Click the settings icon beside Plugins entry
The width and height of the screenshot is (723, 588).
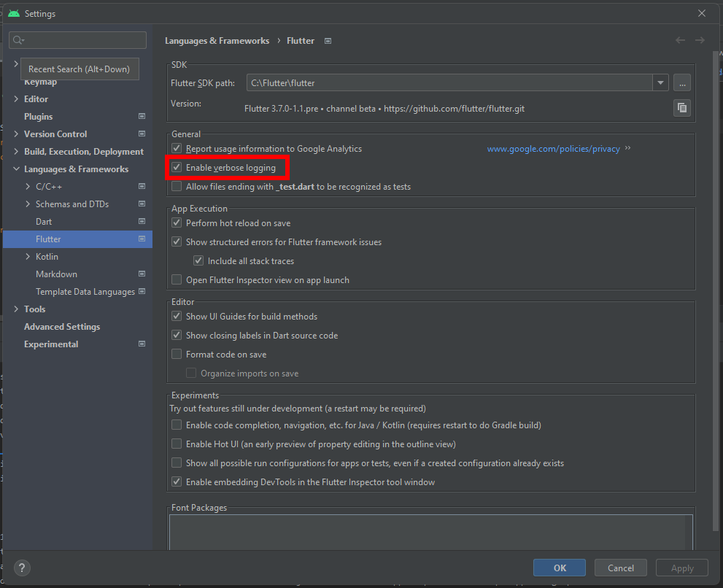(141, 116)
